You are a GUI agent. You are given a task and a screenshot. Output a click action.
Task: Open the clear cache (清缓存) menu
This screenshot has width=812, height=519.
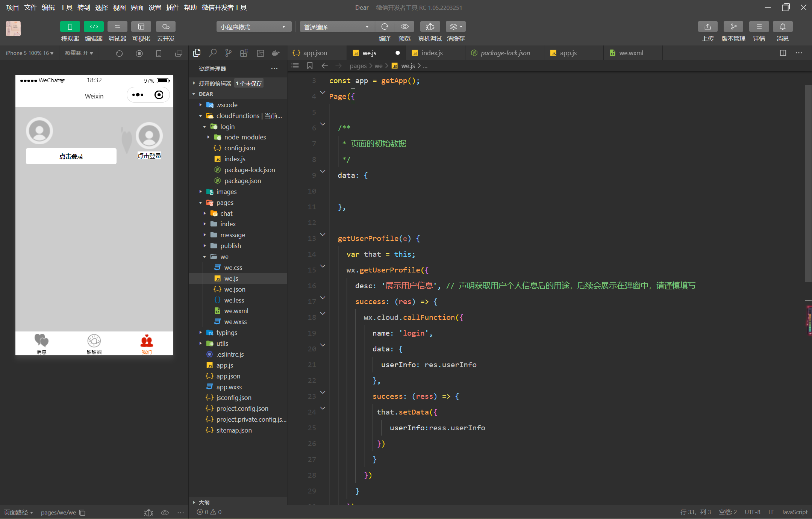point(456,27)
